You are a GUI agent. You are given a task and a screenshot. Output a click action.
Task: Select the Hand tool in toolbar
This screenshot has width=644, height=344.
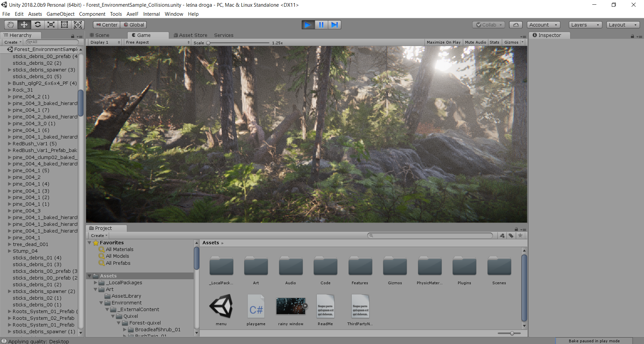click(11, 24)
